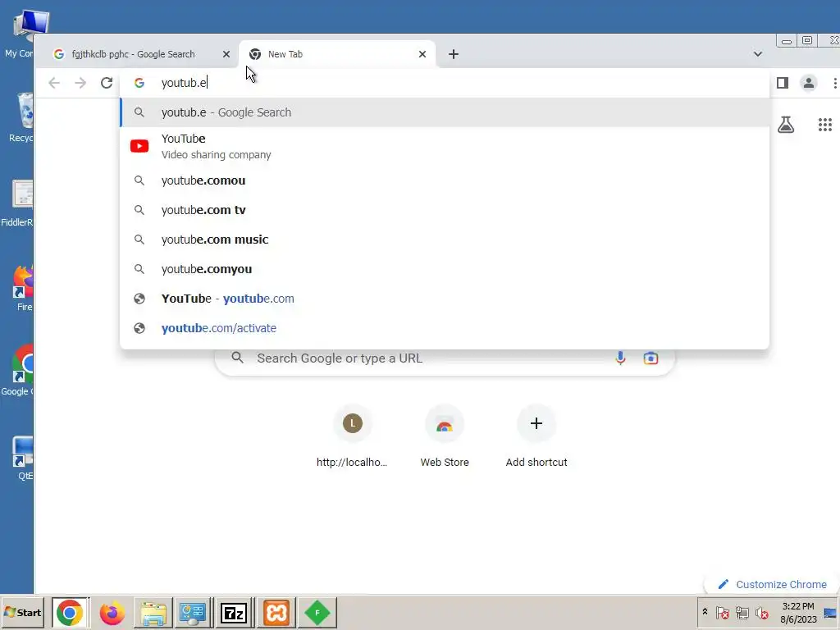Open the Search Labs flask icon
The height and width of the screenshot is (630, 840).
(x=786, y=125)
